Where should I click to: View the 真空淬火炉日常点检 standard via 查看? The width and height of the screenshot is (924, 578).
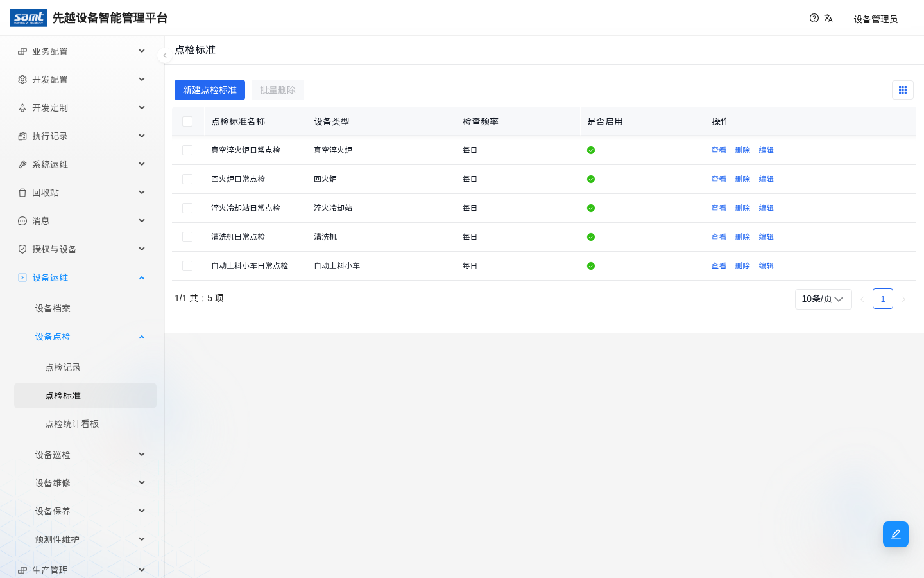[x=719, y=150]
